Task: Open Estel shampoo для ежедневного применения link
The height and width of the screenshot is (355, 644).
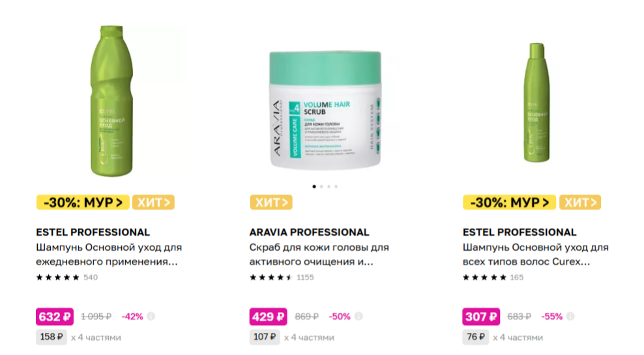Action: (109, 255)
